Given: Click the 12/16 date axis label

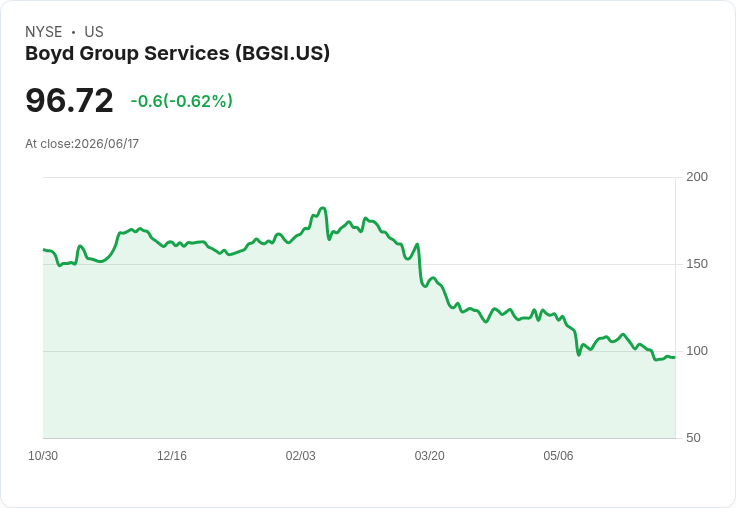Looking at the screenshot, I should point(172,456).
